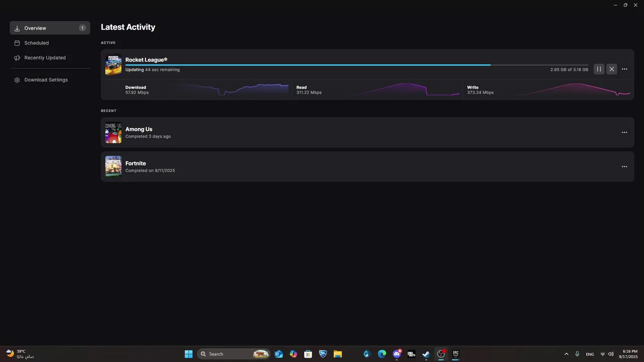Open Rocket League more options menu

click(x=624, y=69)
